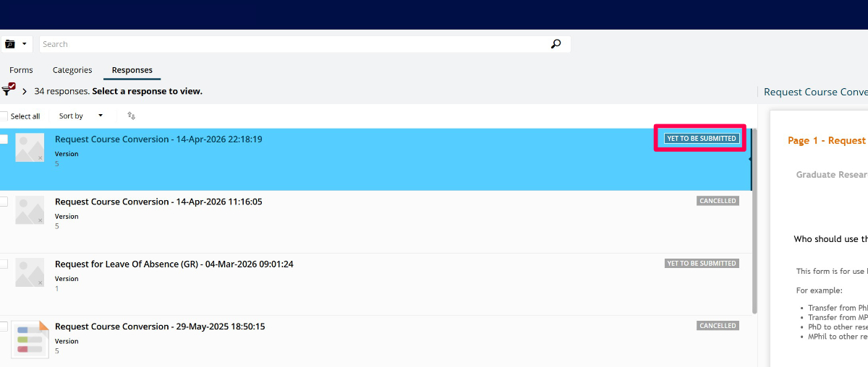Switch to the Forms tab
The height and width of the screenshot is (367, 868).
(21, 70)
